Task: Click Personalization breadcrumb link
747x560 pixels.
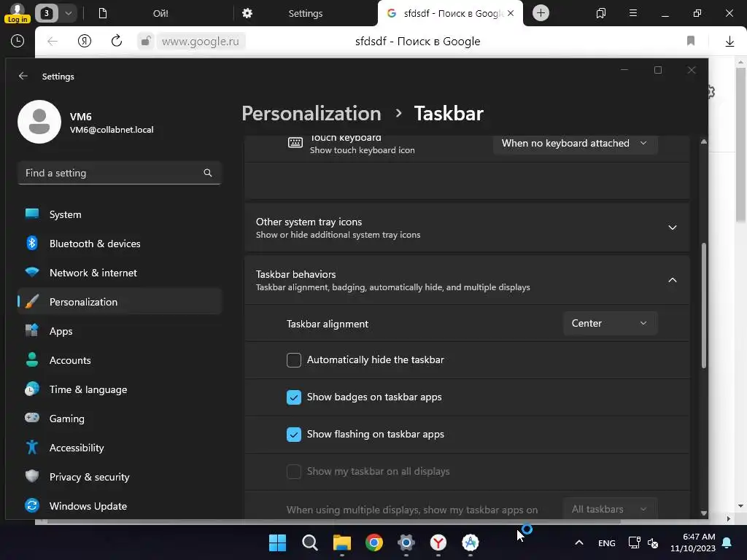Action: (311, 113)
